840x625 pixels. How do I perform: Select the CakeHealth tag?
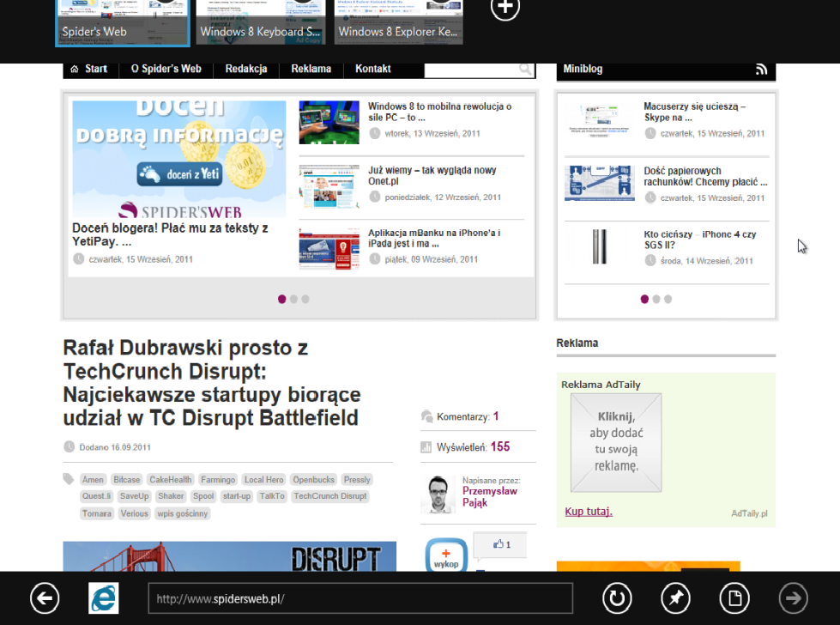click(171, 480)
